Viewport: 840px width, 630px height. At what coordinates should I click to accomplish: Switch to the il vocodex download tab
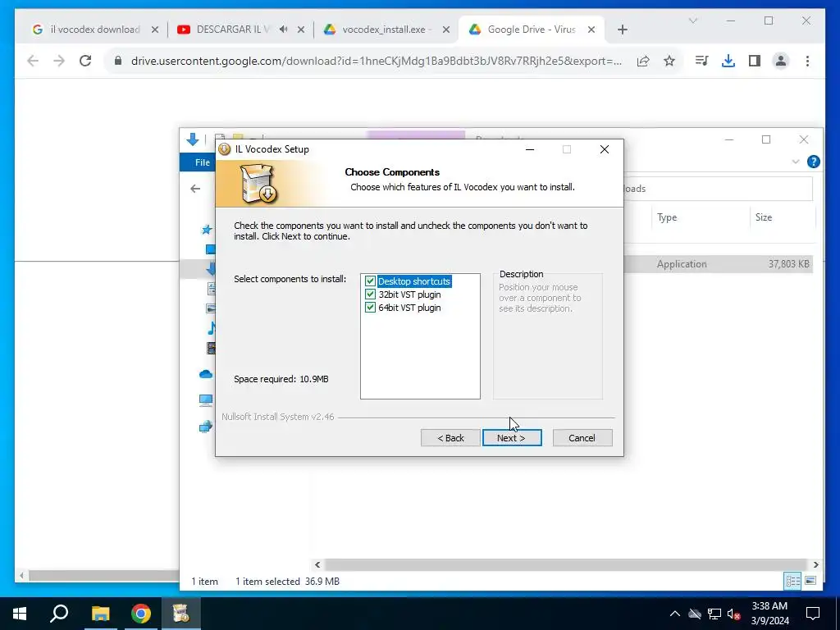pos(95,30)
